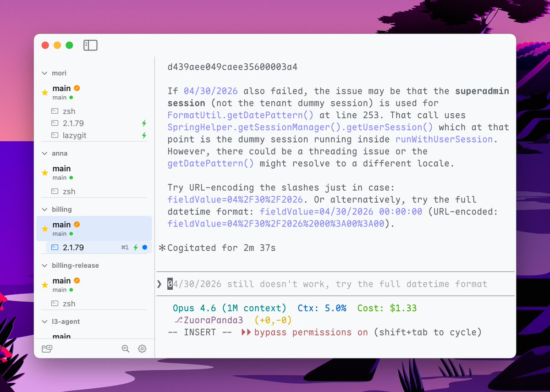Viewport: 550px width, 392px height.
Task: Click 'bypass permissions on' indicator
Action: pos(311,332)
